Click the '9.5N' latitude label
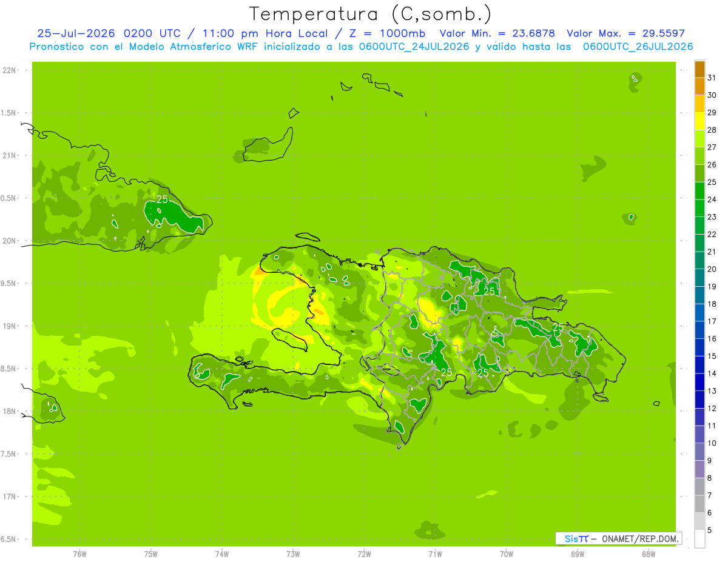Viewport: 728px width, 562px height. point(8,284)
